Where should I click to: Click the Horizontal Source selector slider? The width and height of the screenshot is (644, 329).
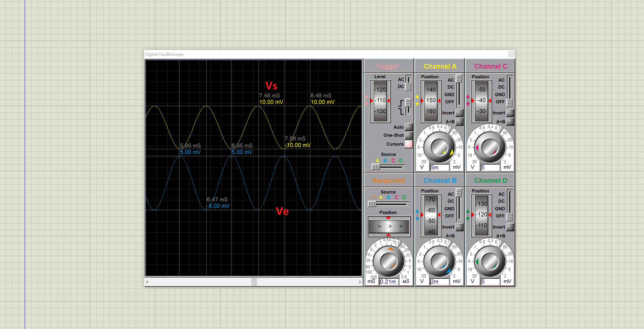[372, 204]
